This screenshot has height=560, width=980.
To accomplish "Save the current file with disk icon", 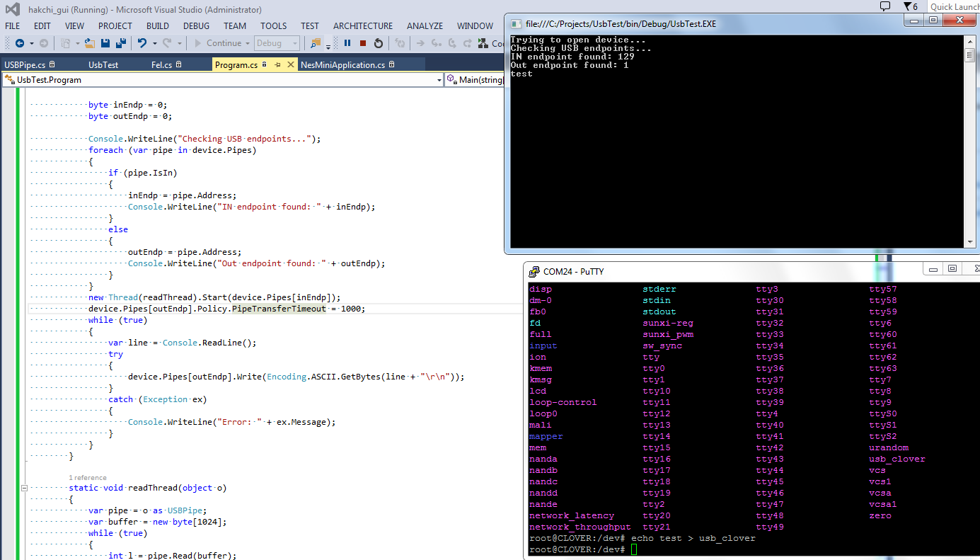I will [x=105, y=43].
